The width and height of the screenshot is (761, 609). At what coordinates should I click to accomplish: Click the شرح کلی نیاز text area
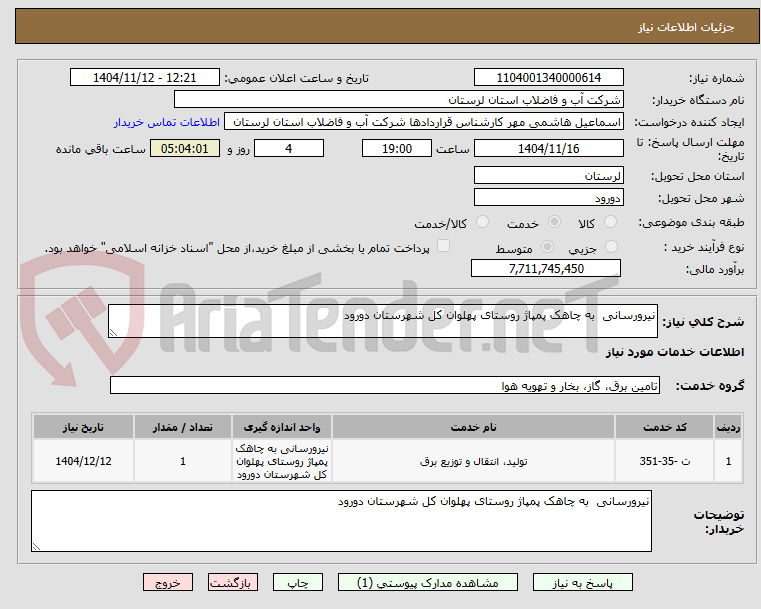(382, 321)
